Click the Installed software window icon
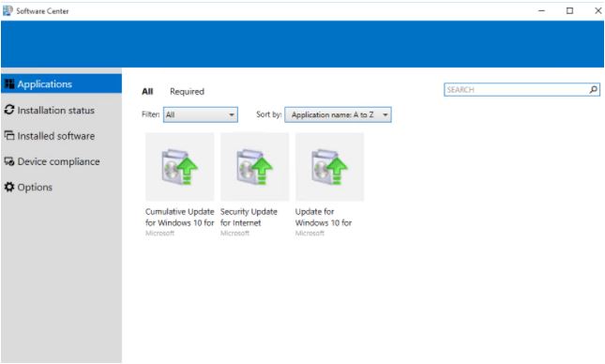Viewport: 605px width, 364px height. (9, 135)
